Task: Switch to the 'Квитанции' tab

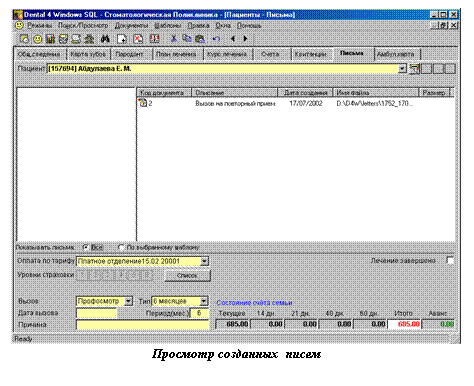Action: tap(310, 54)
